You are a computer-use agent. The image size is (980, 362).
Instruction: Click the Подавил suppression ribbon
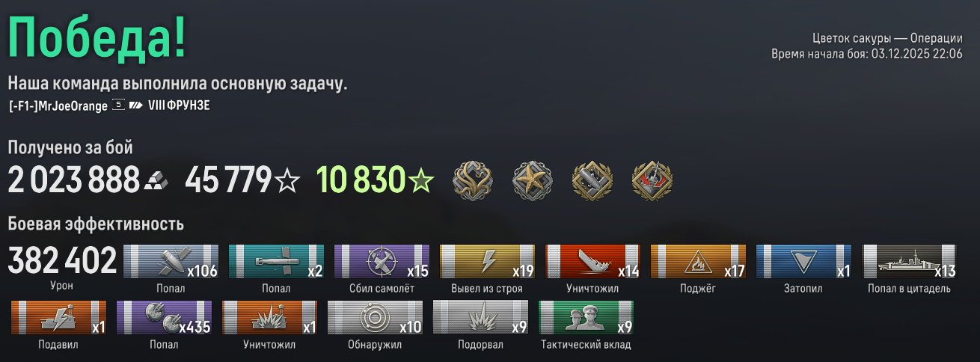pyautogui.click(x=59, y=317)
